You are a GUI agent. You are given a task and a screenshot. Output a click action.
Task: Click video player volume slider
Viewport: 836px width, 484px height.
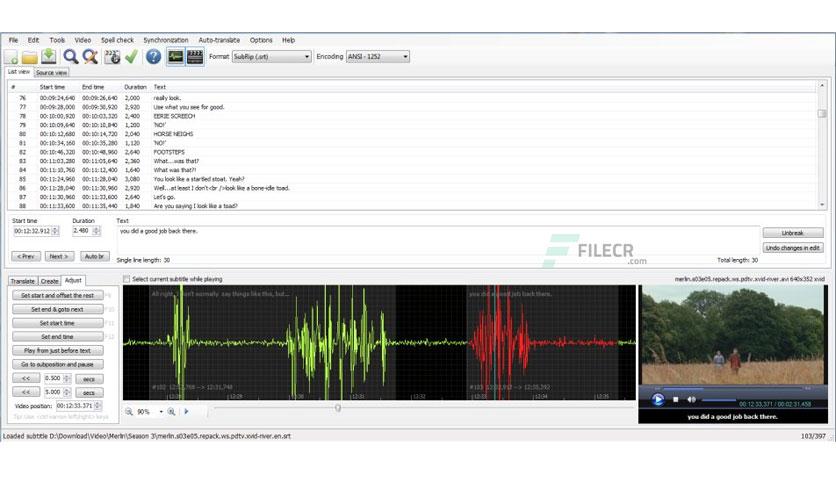[719, 400]
